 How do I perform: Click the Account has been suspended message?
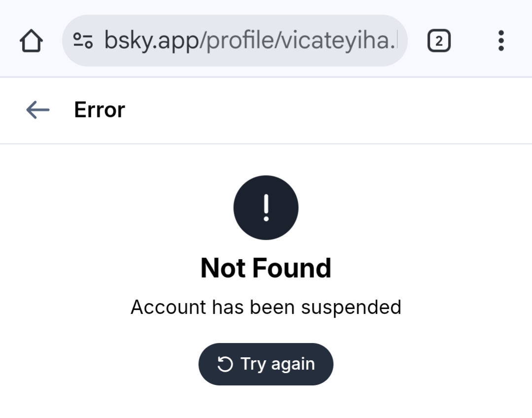tap(266, 307)
